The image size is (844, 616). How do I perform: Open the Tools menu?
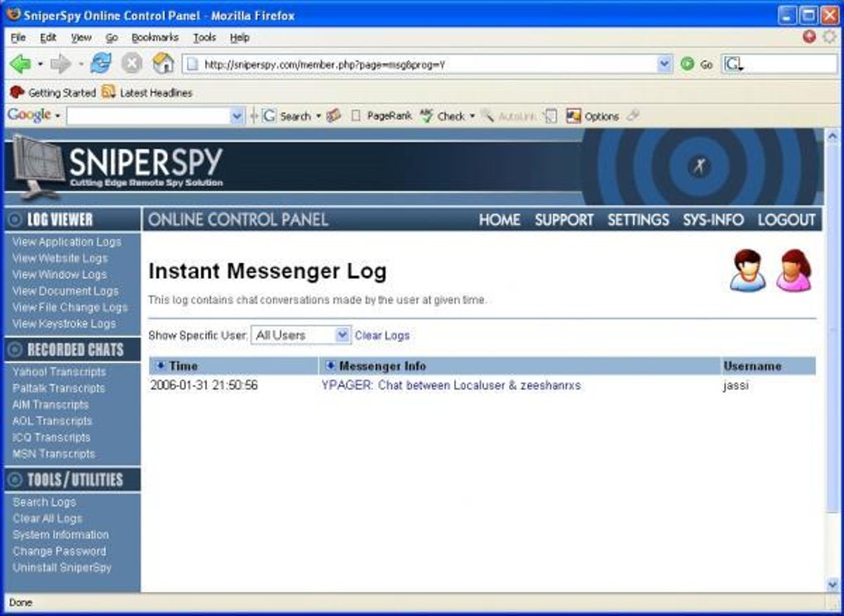point(204,38)
